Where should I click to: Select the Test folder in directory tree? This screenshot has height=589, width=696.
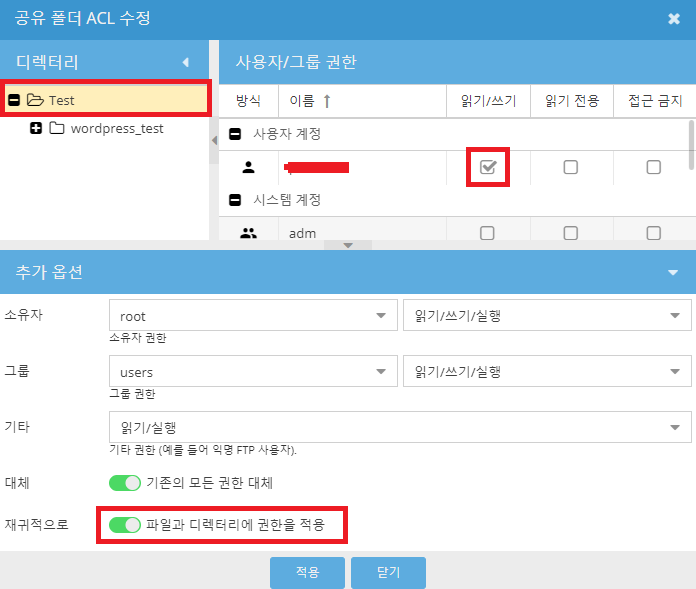(x=106, y=100)
